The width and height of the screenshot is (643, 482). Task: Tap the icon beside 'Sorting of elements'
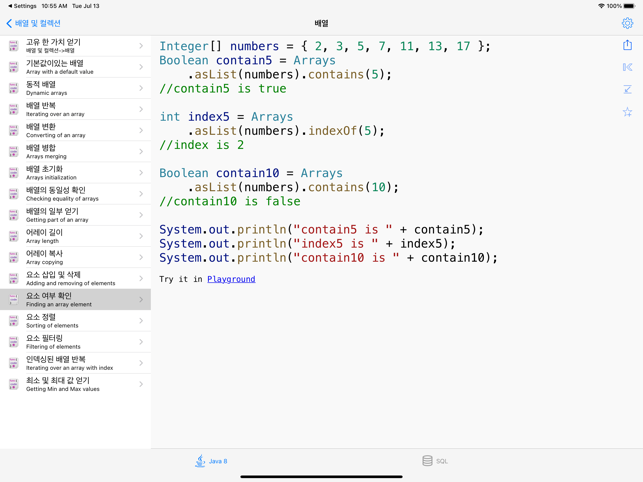[14, 320]
